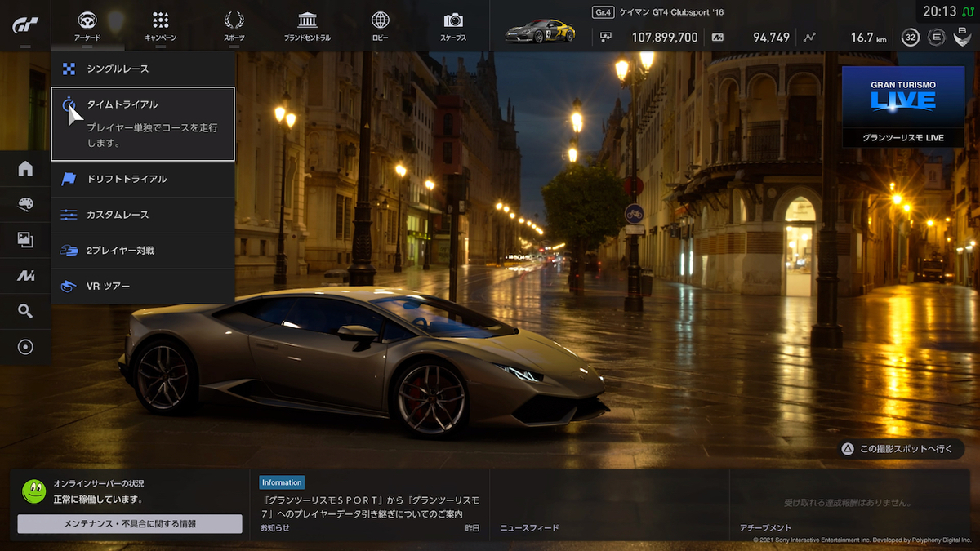Click the 20:13 clock display
This screenshot has height=551, width=980.
click(939, 11)
